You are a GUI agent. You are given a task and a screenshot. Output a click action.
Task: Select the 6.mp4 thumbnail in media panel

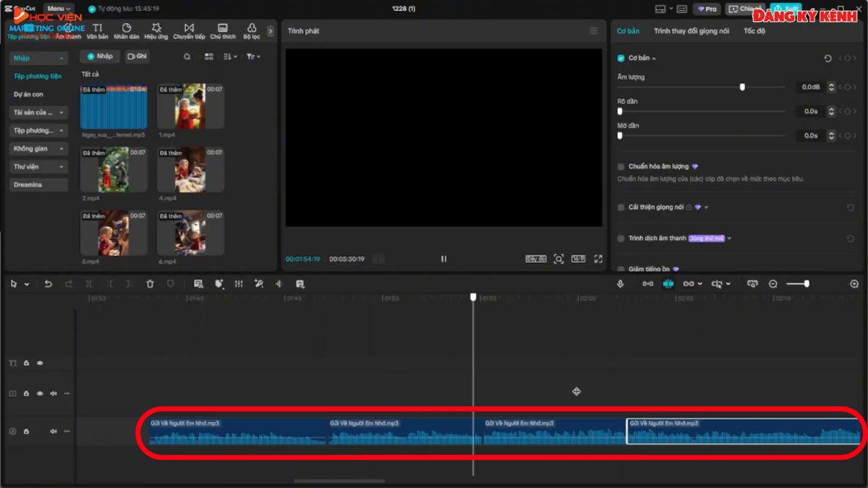[x=190, y=231]
